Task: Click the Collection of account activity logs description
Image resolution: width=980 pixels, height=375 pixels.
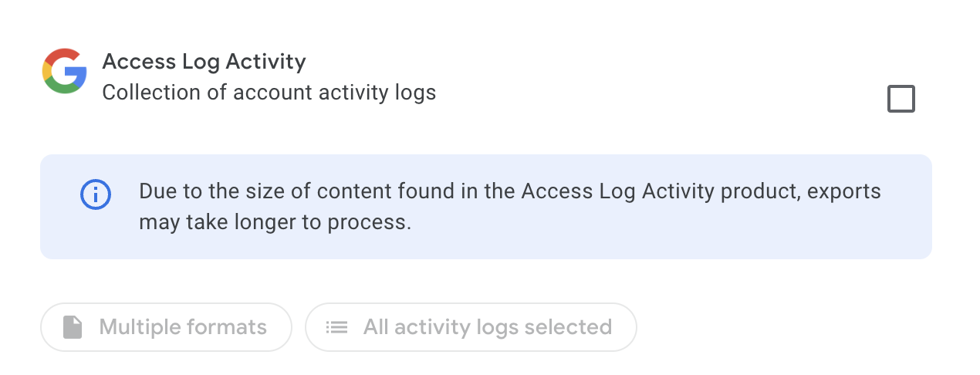Action: (269, 93)
